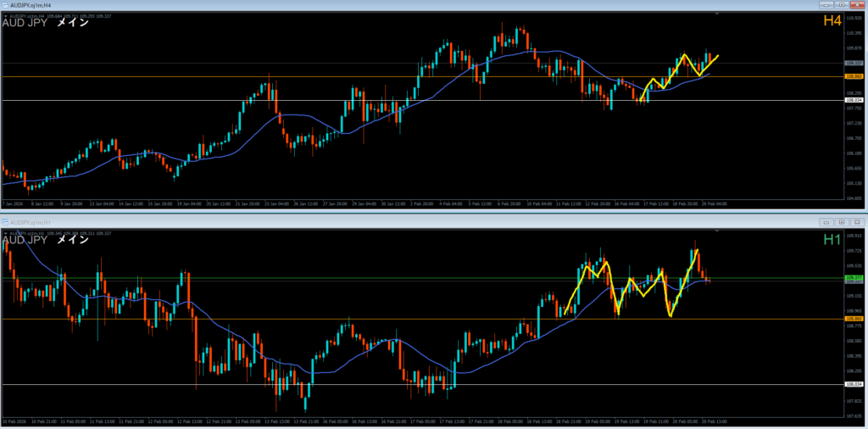Screen dimensions: 868x429
Task: Click the orange H4 timeframe label
Action: tap(832, 20)
